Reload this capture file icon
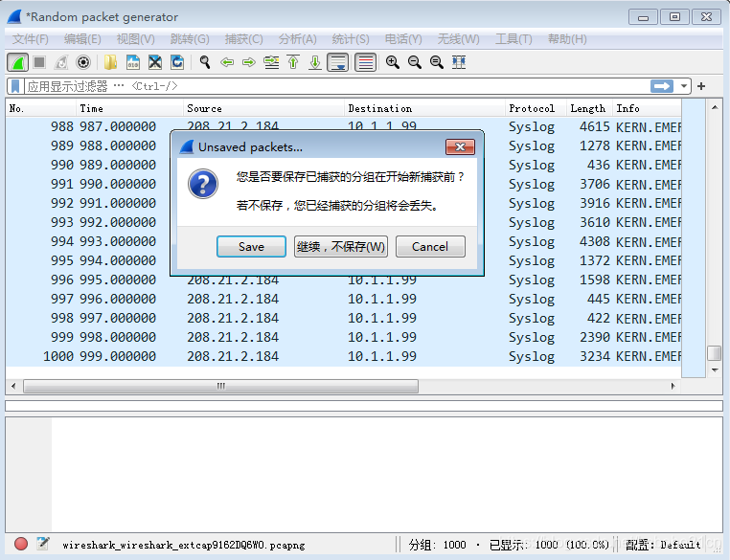 click(x=177, y=62)
